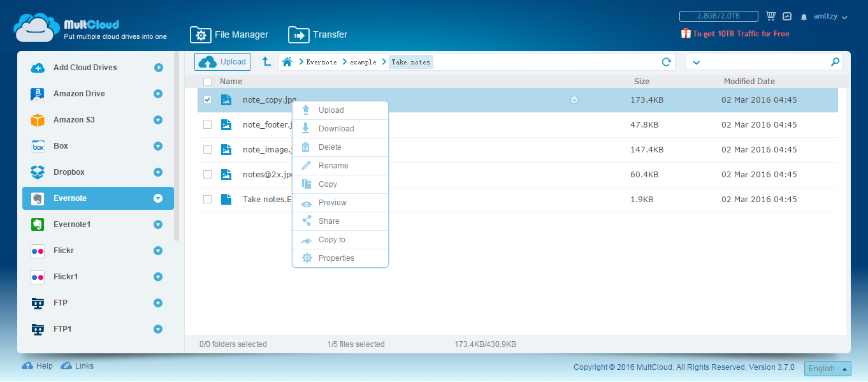Choose Copy to from context menu
This screenshot has width=868, height=382.
(x=340, y=240)
